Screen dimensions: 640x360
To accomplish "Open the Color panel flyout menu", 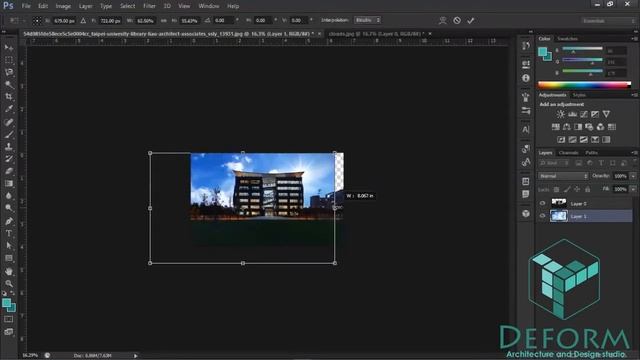I will pos(635,39).
